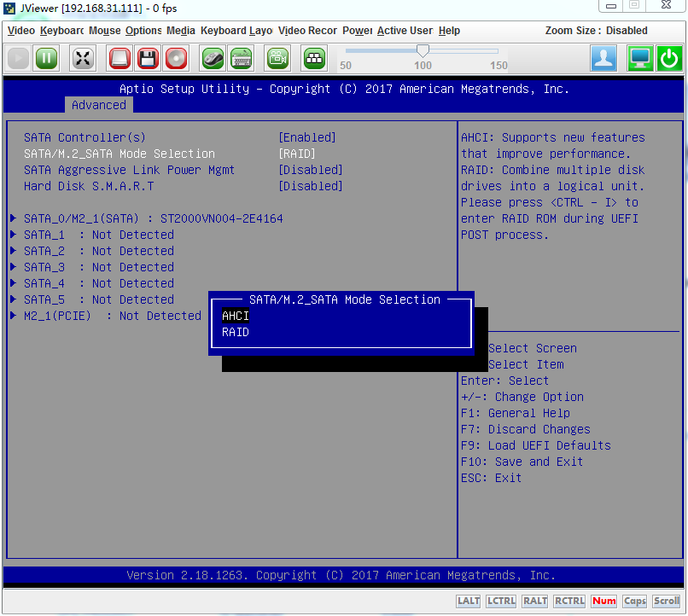The height and width of the screenshot is (616, 688).
Task: Click the full screen toggle icon
Action: [83, 58]
